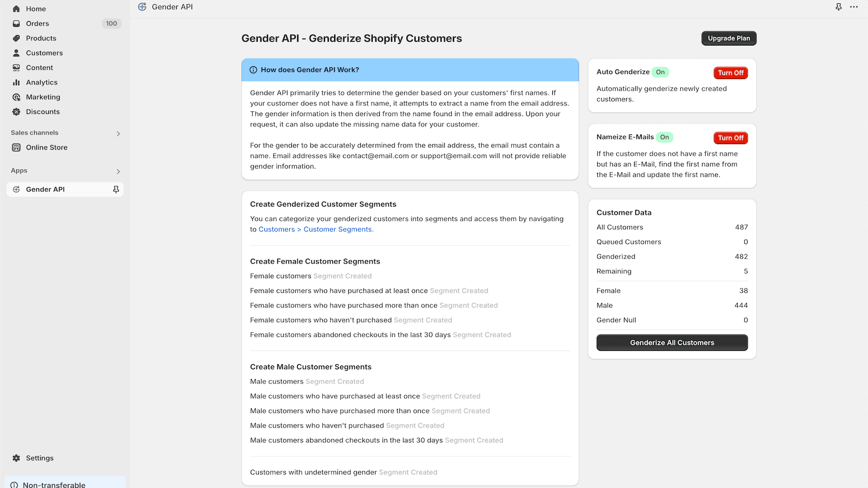Viewport: 868px width, 488px height.
Task: Open the Customers section
Action: [44, 53]
